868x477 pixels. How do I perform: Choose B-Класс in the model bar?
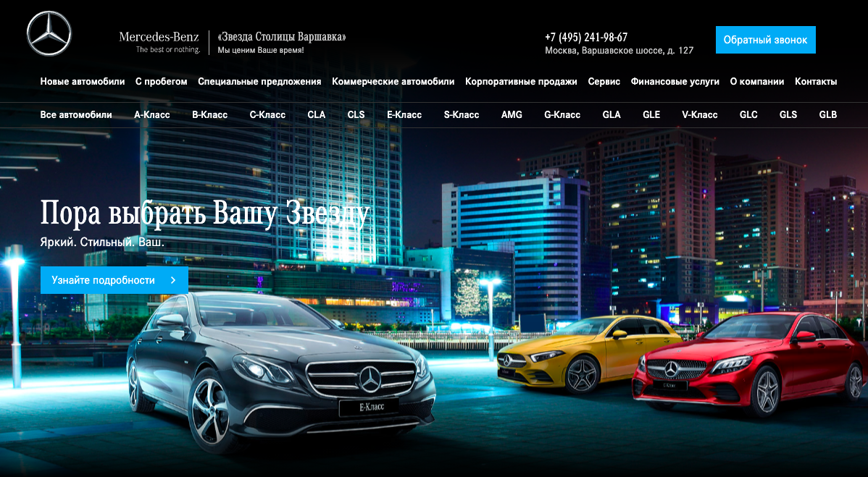(210, 115)
